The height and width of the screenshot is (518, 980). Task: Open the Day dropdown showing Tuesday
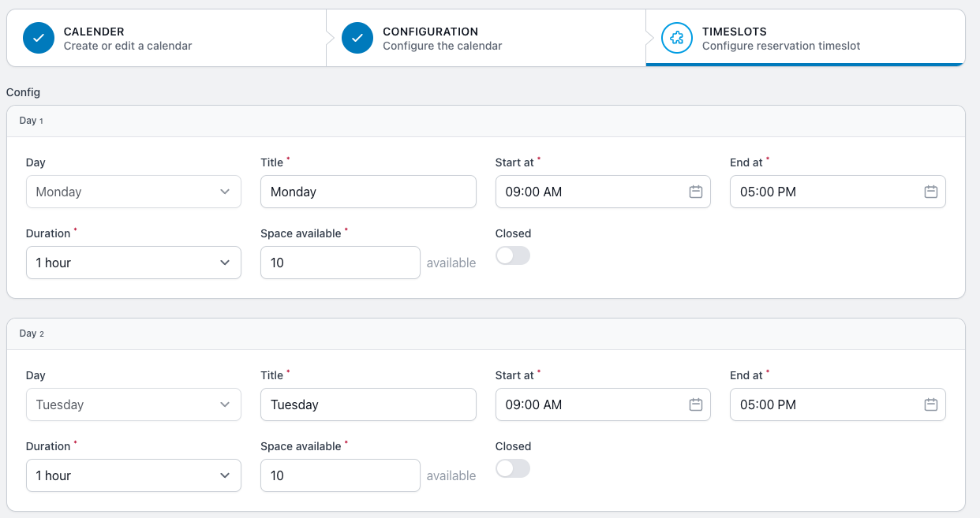coord(133,404)
